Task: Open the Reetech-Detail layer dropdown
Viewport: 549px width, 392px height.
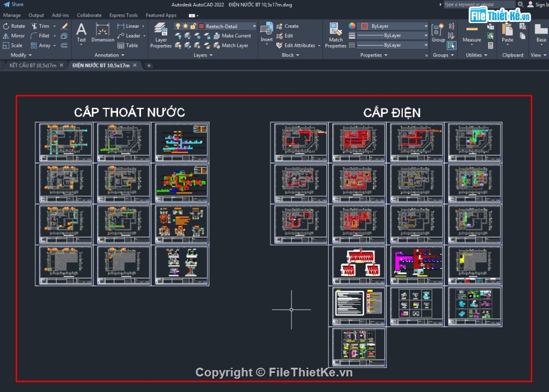Action: [x=254, y=26]
